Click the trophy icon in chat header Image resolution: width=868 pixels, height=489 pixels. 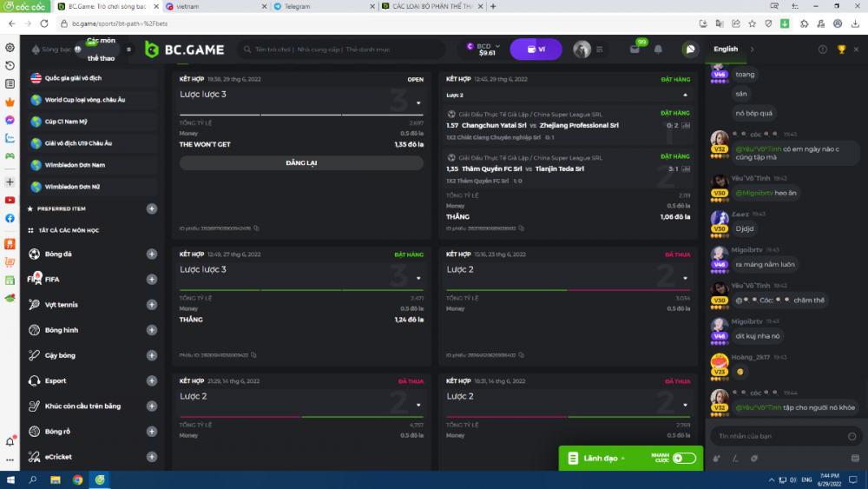pyautogui.click(x=841, y=50)
